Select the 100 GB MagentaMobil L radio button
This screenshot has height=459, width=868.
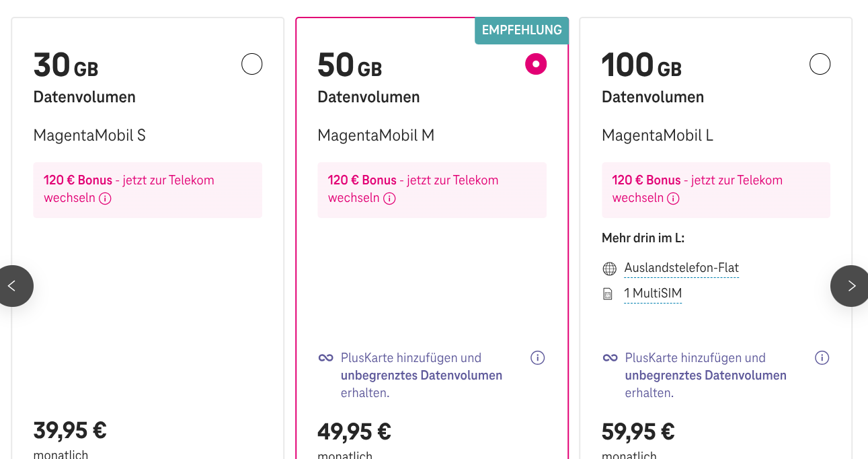[x=820, y=65]
